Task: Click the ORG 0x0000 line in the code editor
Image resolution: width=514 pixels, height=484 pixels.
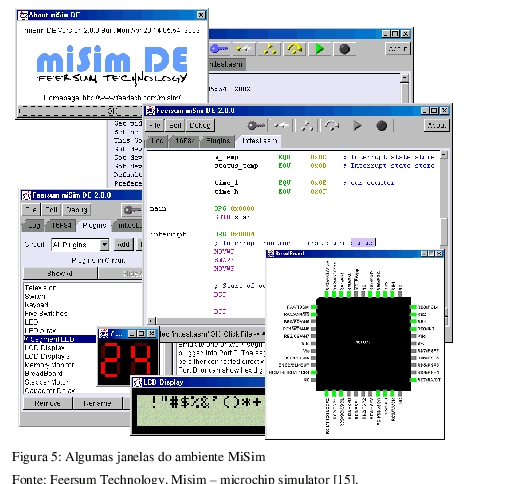Action: coord(235,208)
